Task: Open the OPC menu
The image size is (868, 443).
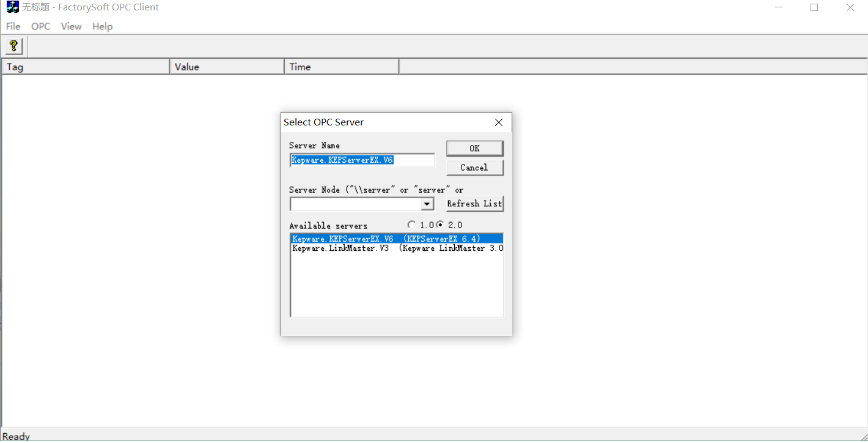Action: coord(41,26)
